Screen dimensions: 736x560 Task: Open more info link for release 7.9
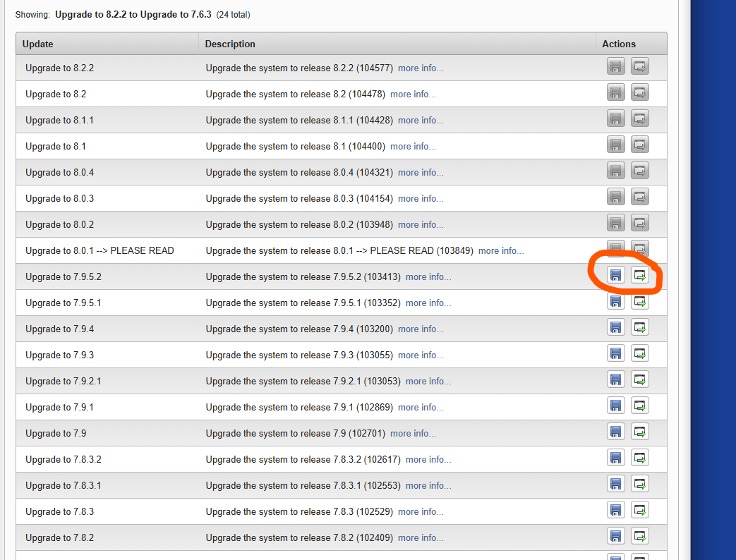[x=413, y=434]
